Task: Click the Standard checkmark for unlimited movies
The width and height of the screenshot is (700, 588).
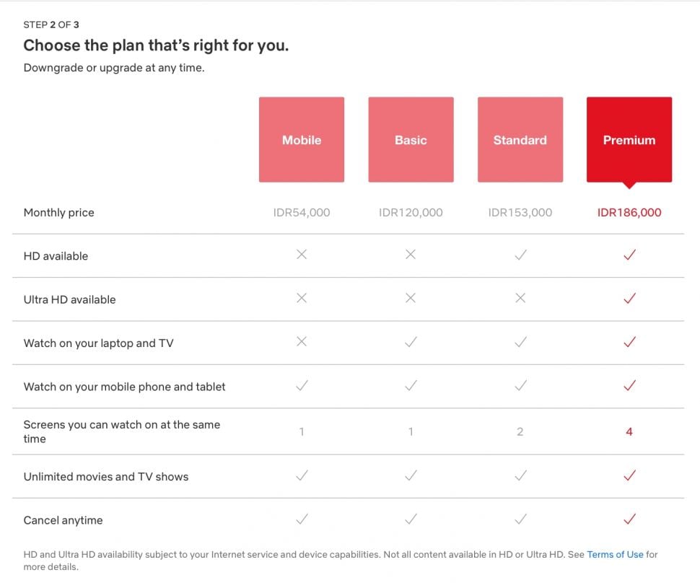Action: click(520, 476)
